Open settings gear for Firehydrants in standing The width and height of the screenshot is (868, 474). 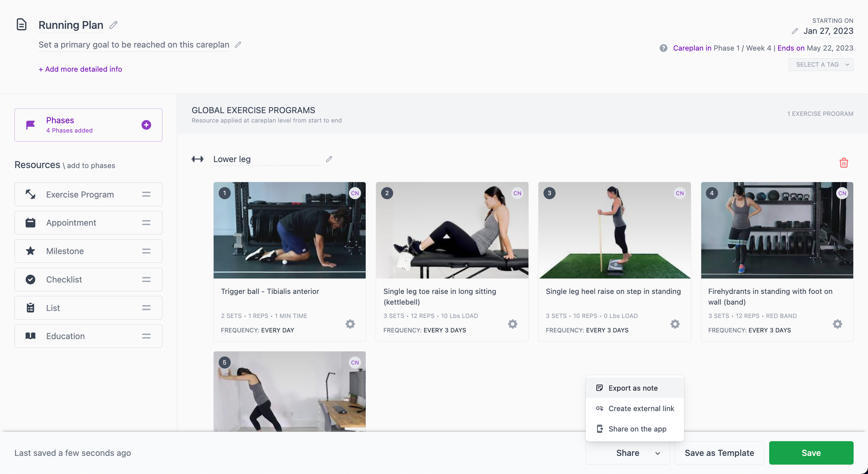tap(837, 324)
